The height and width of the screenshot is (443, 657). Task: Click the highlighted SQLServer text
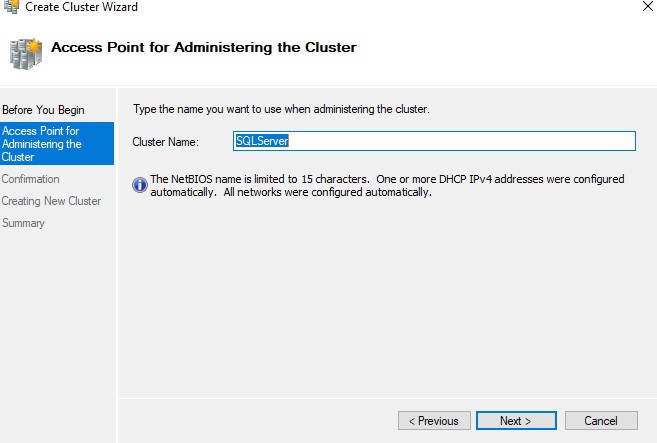tap(262, 141)
